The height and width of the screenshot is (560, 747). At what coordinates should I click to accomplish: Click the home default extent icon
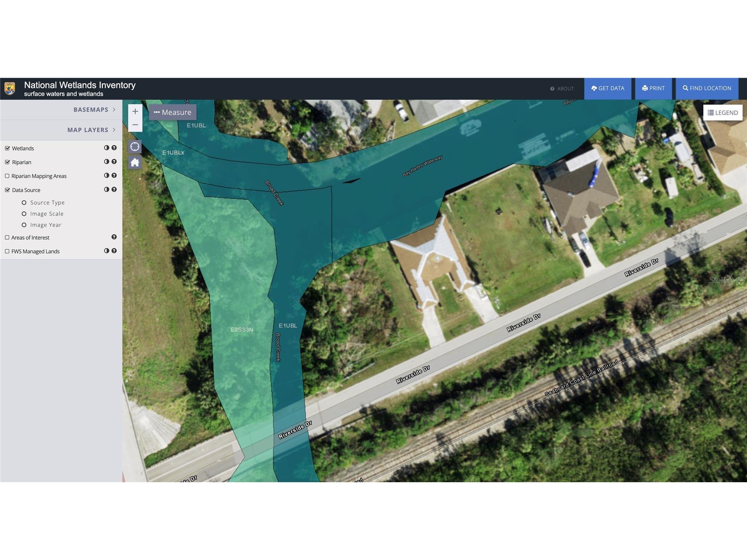tap(135, 162)
